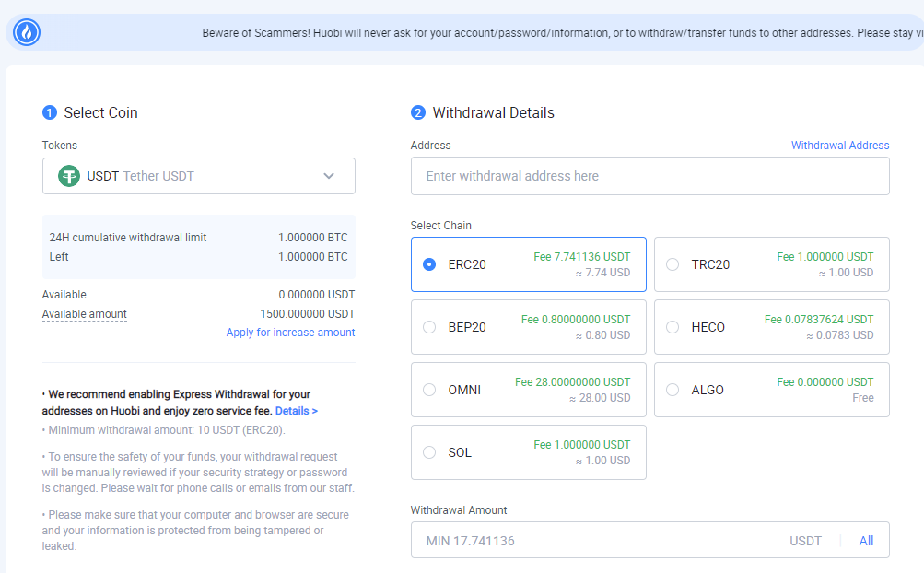Click the ALGO Free fee label
This screenshot has height=573, width=924.
coord(862,398)
